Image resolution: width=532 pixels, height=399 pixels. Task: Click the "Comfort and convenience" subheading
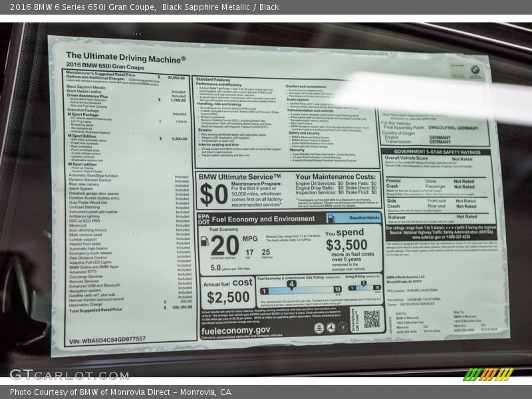(306, 86)
